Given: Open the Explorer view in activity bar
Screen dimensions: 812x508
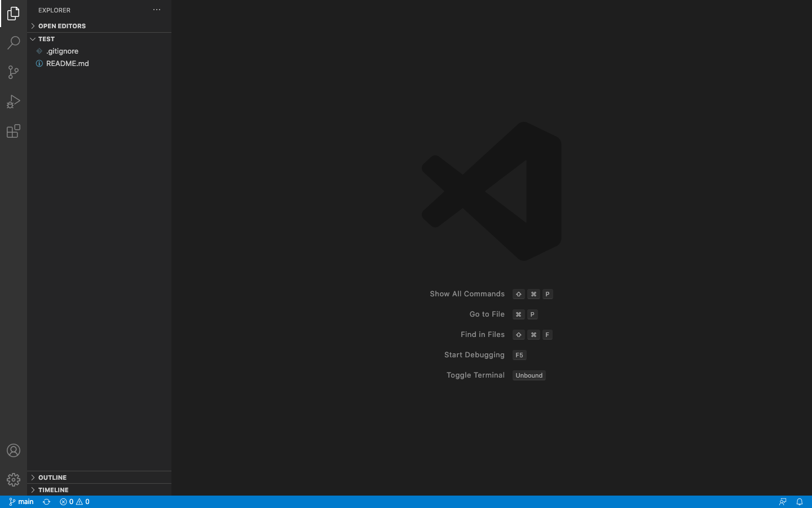Looking at the screenshot, I should click(x=14, y=14).
